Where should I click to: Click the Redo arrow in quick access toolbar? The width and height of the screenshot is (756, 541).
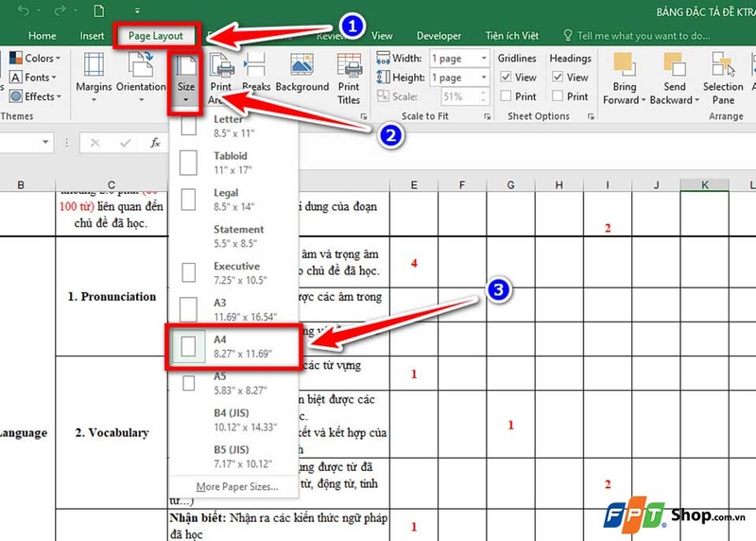click(x=59, y=10)
